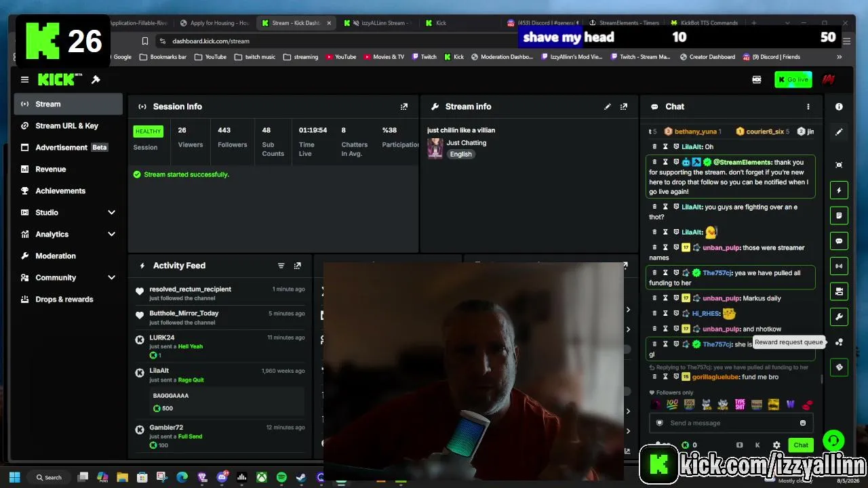Open Advertisement Beta page
The height and width of the screenshot is (488, 868).
[x=68, y=148]
